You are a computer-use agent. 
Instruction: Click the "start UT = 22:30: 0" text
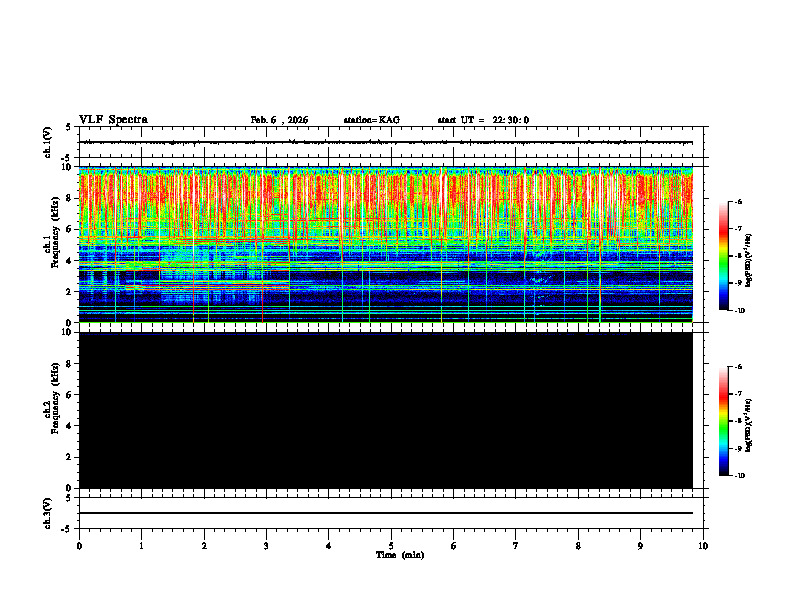pos(483,120)
